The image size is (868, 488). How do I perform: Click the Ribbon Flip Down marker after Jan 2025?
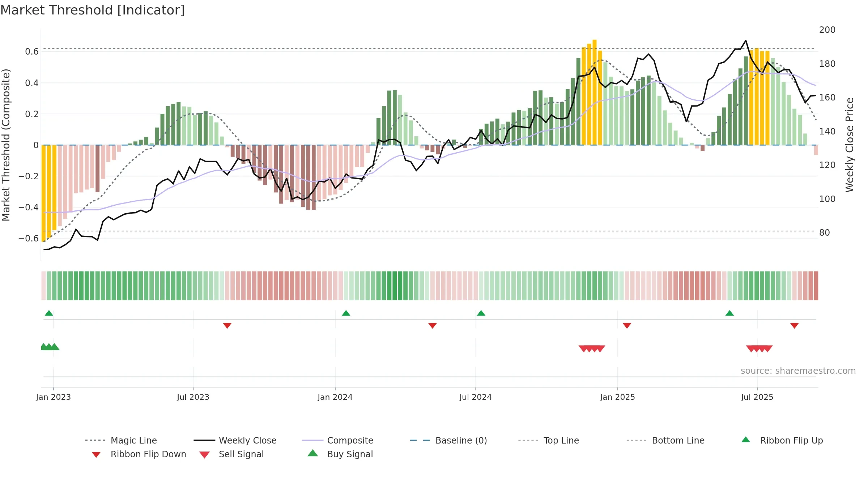point(627,326)
